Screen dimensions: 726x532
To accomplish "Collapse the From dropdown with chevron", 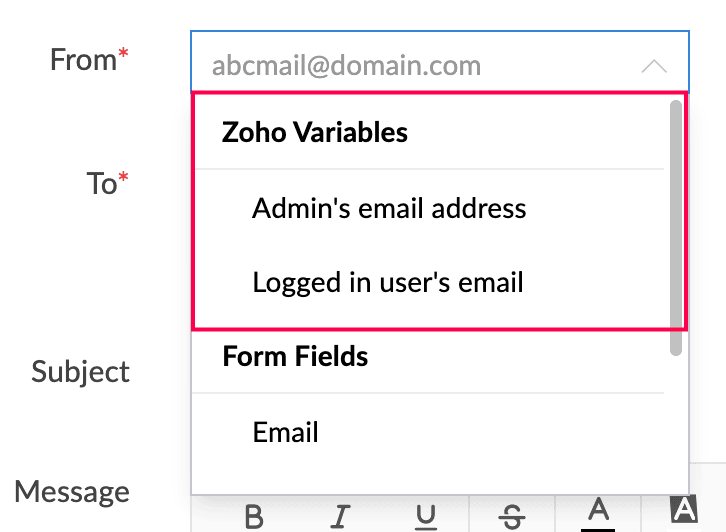I will [x=654, y=66].
